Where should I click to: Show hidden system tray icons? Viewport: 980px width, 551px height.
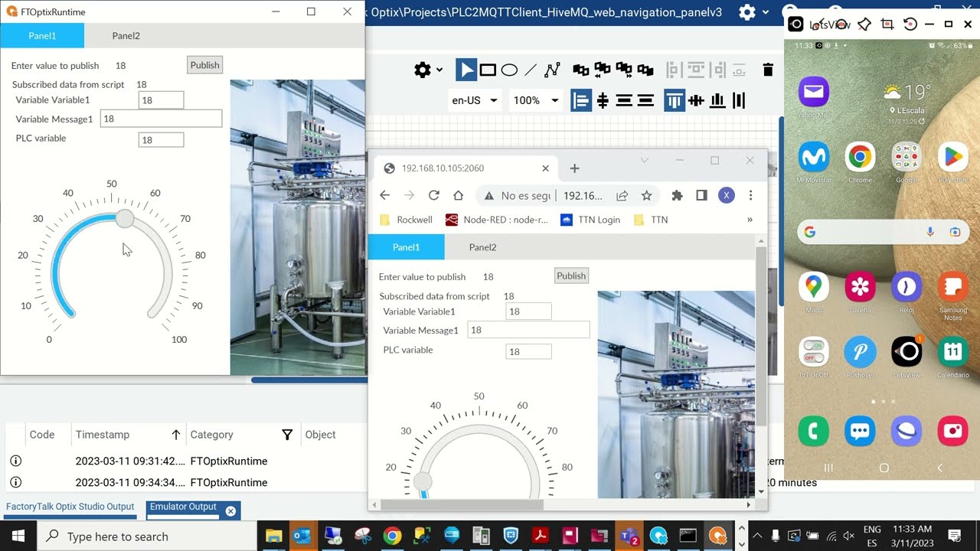[x=757, y=536]
